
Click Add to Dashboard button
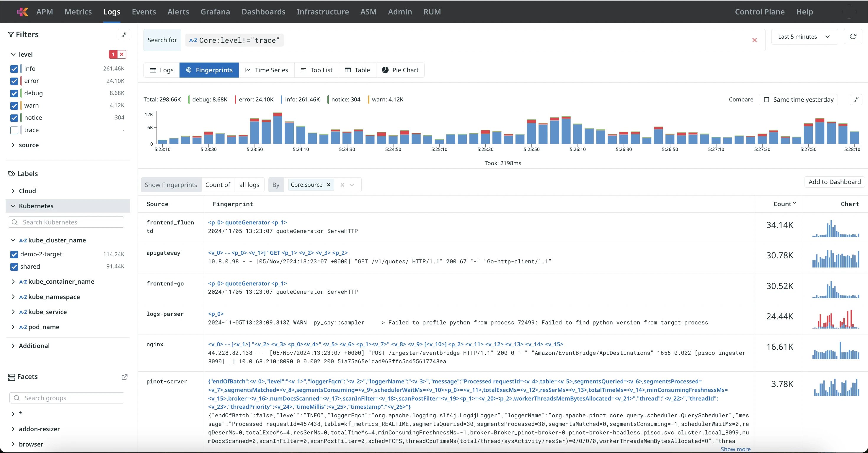[x=834, y=182]
